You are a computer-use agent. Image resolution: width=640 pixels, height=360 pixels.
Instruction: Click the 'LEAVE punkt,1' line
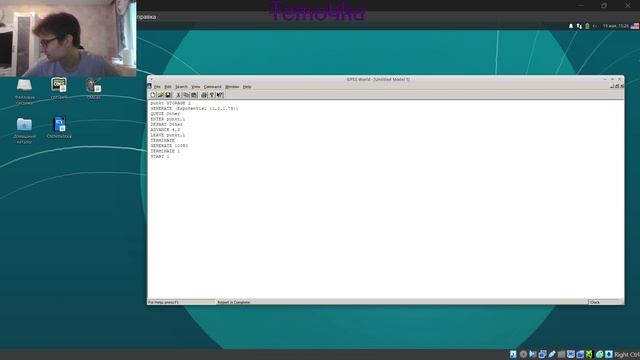(x=168, y=135)
